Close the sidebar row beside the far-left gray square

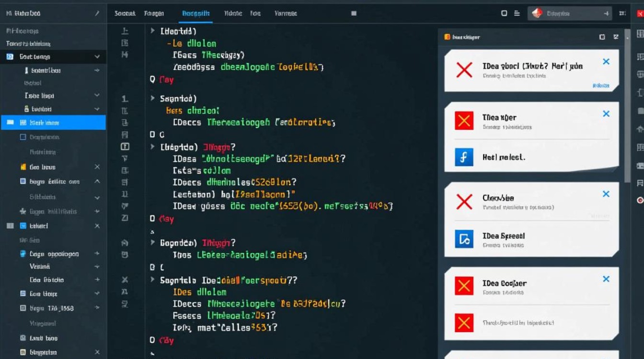pyautogui.click(x=97, y=226)
